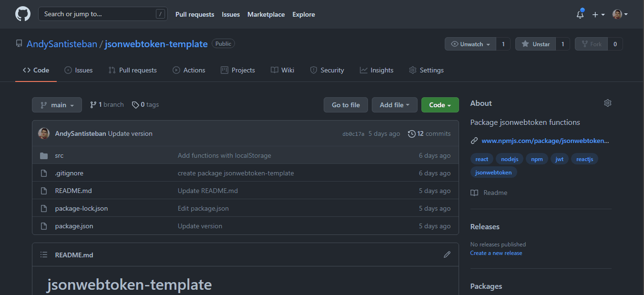Open the commit author avatar

click(44, 133)
